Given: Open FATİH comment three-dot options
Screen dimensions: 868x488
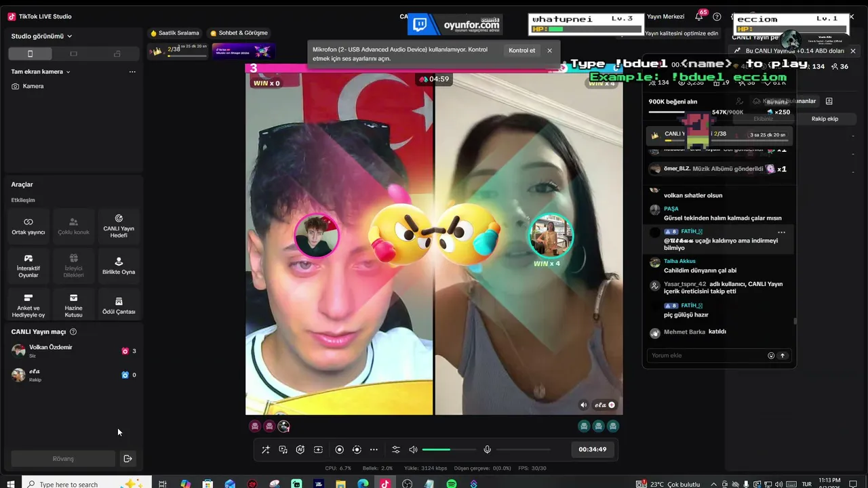Looking at the screenshot, I should [781, 232].
